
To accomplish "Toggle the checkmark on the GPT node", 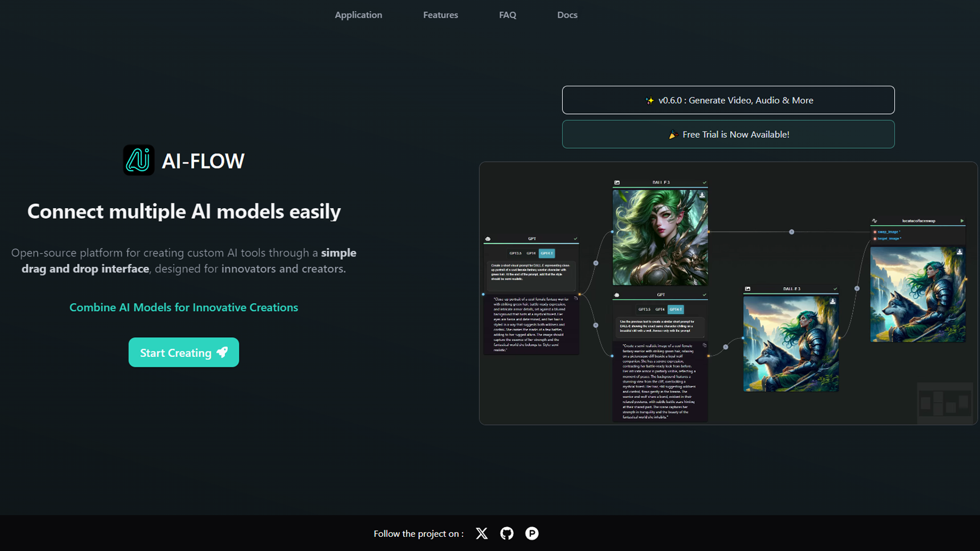I will point(575,238).
